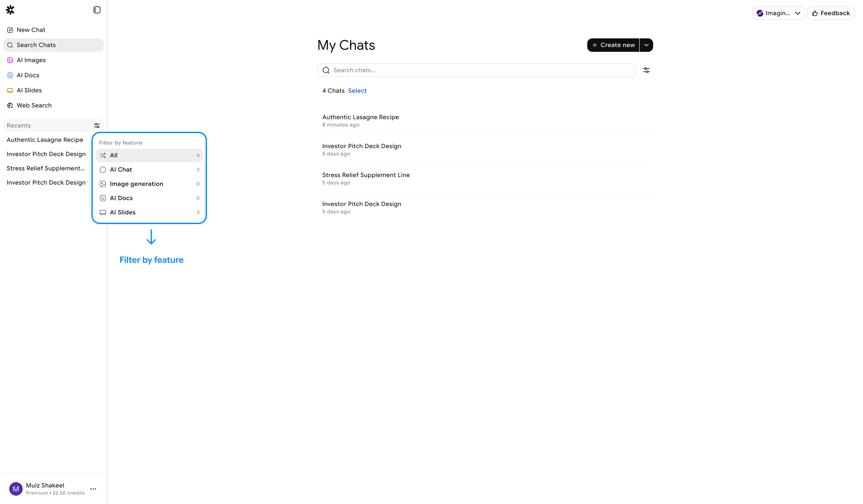Open the user account more-options menu
This screenshot has width=863, height=504.
click(93, 489)
